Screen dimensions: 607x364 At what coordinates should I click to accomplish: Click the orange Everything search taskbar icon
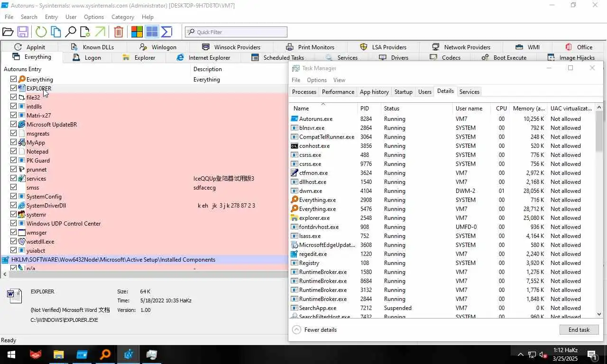pyautogui.click(x=105, y=355)
